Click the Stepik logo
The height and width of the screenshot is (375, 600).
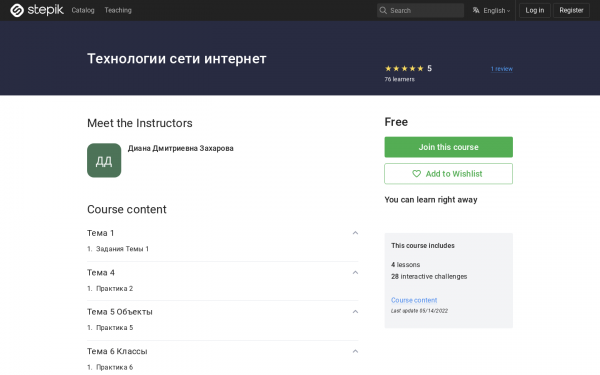click(37, 10)
